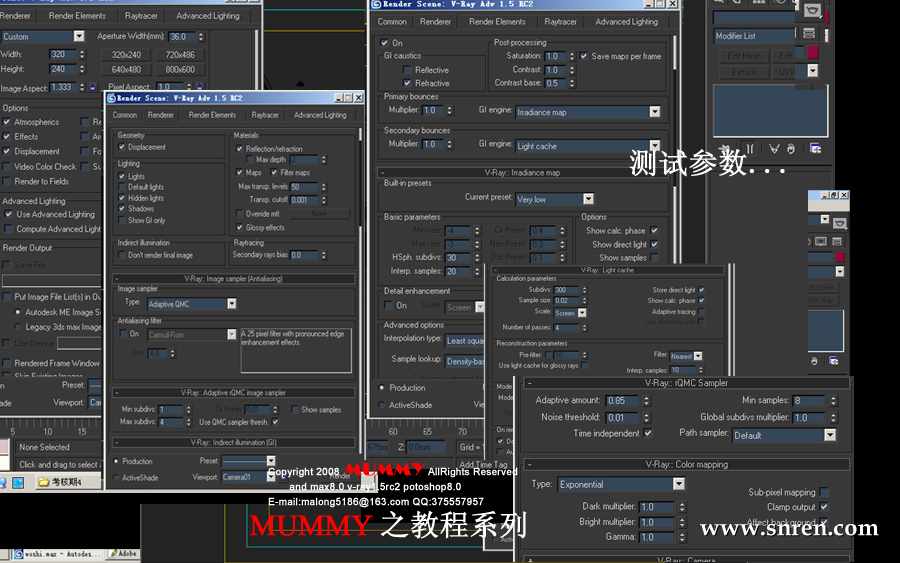Click panel icon beside lower dropdown arrow

click(840, 223)
